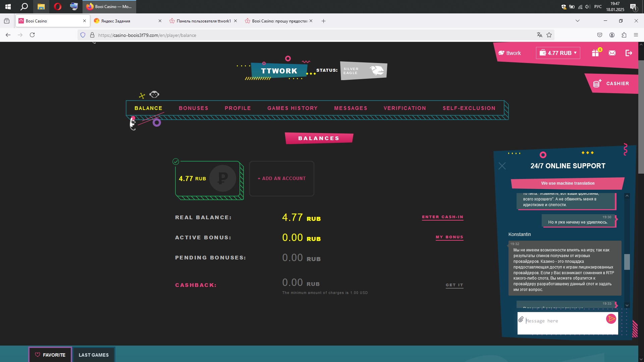Click the РУС keyboard language indicator

pyautogui.click(x=598, y=7)
